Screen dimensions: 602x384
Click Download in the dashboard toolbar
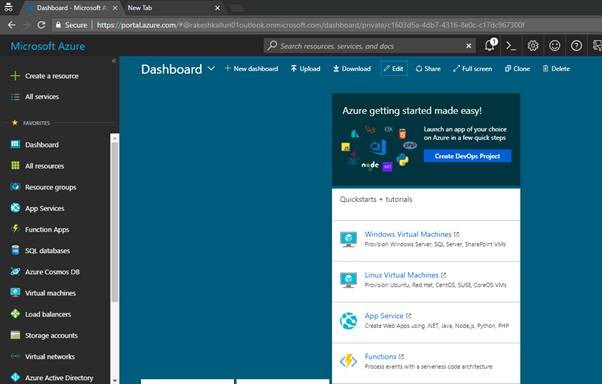(352, 69)
